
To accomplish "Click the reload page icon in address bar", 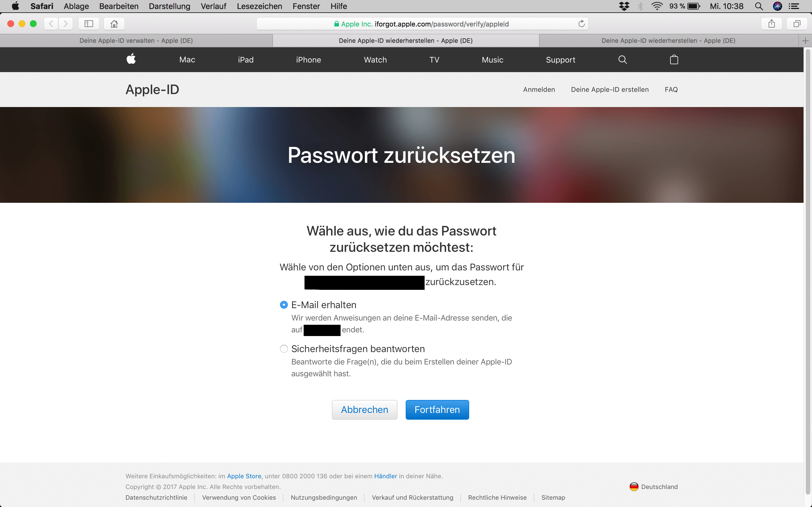I will [x=581, y=24].
